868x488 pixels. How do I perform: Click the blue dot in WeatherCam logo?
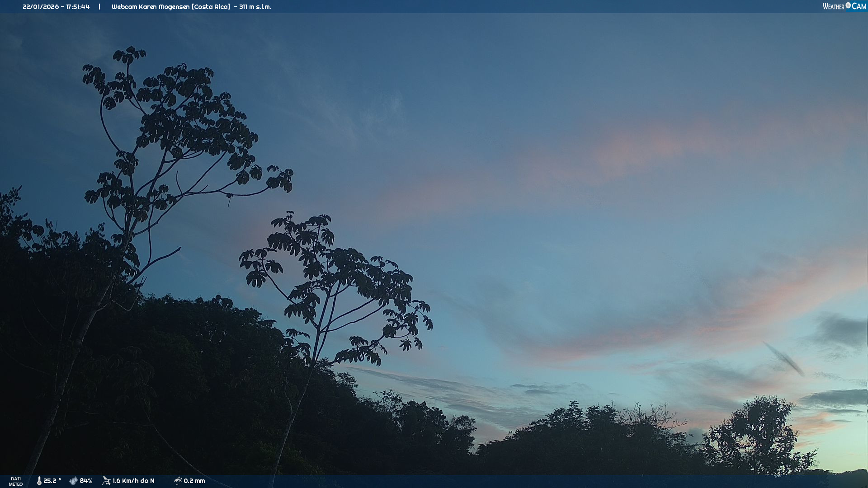tap(848, 5)
